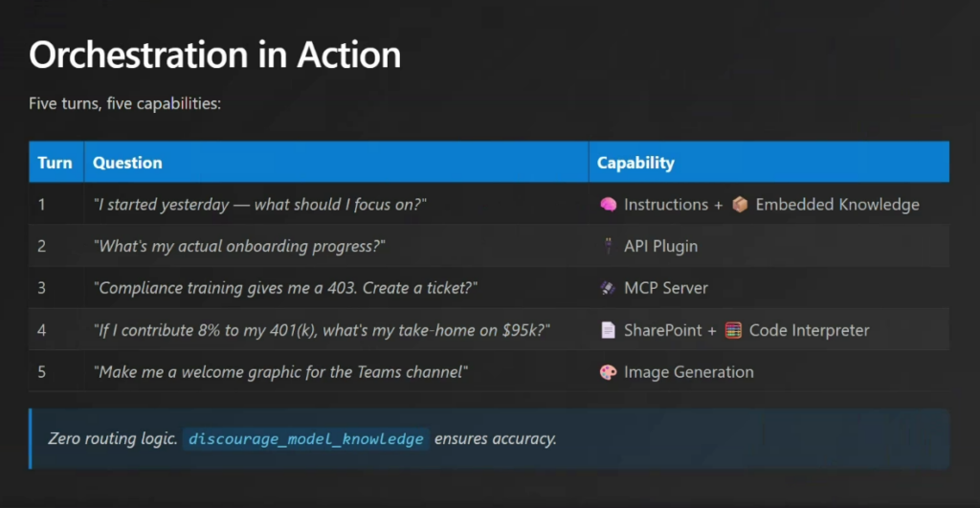This screenshot has width=980, height=508.
Task: Click the Turn column header
Action: point(55,163)
